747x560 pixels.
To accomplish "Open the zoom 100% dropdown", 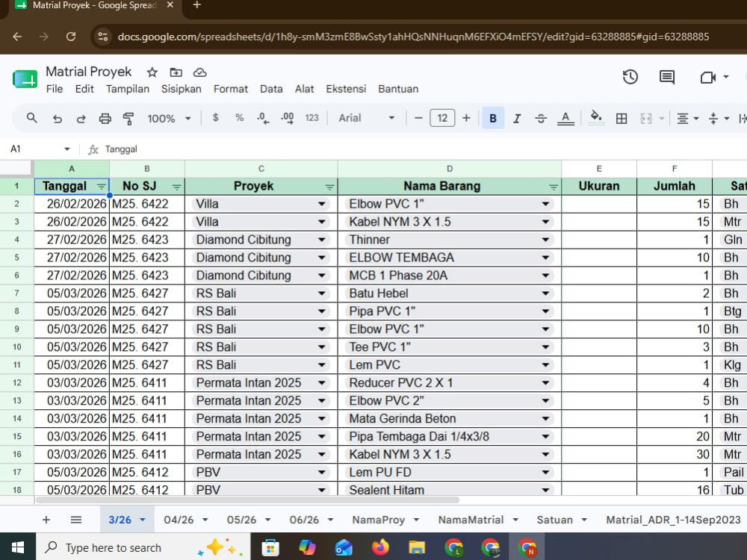I will coord(169,119).
